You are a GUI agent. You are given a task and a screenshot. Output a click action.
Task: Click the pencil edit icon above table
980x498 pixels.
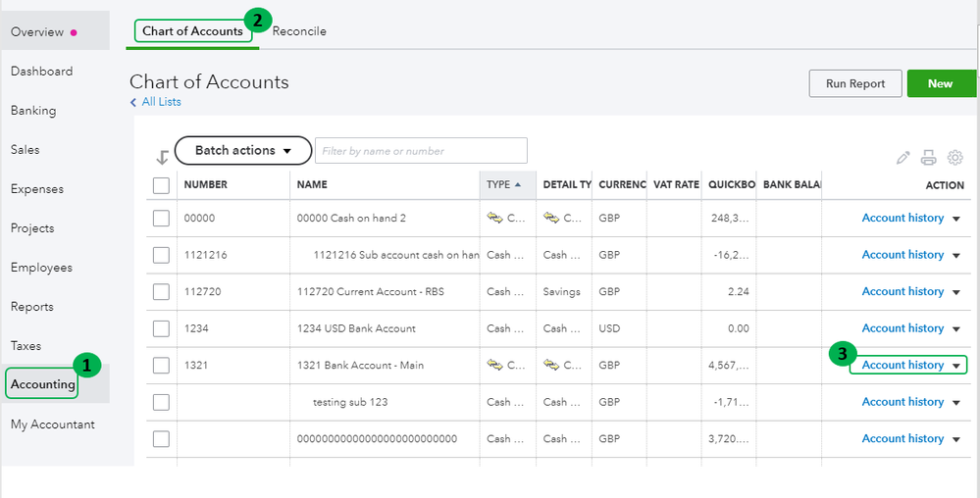click(903, 157)
